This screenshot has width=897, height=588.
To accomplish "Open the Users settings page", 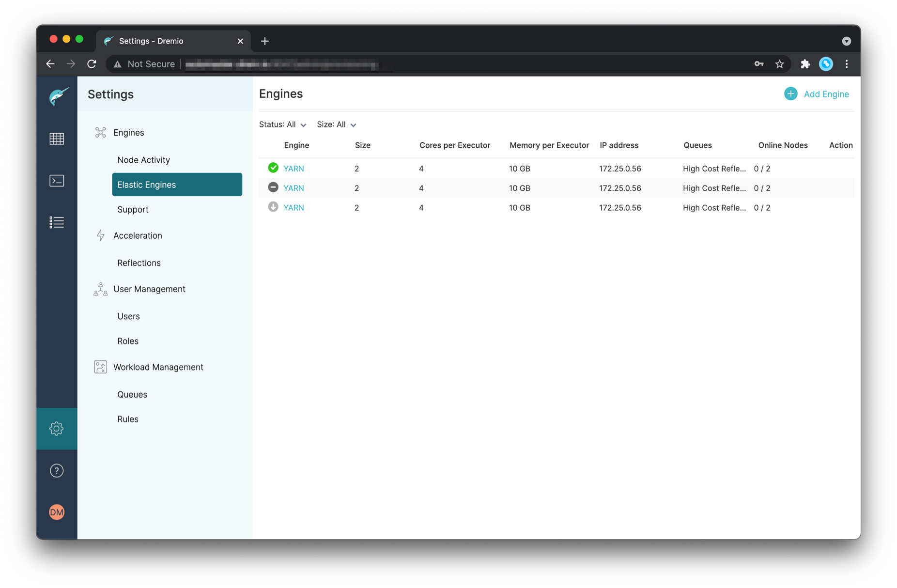I will coord(128,316).
